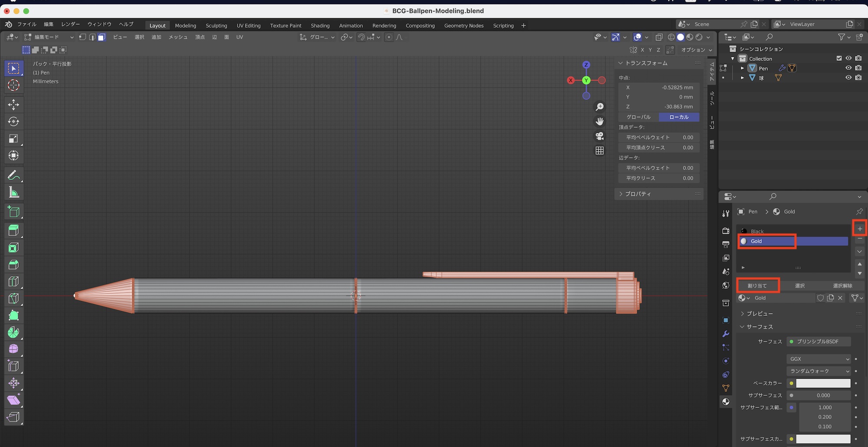Click the 3D Cursor tool

(x=13, y=85)
